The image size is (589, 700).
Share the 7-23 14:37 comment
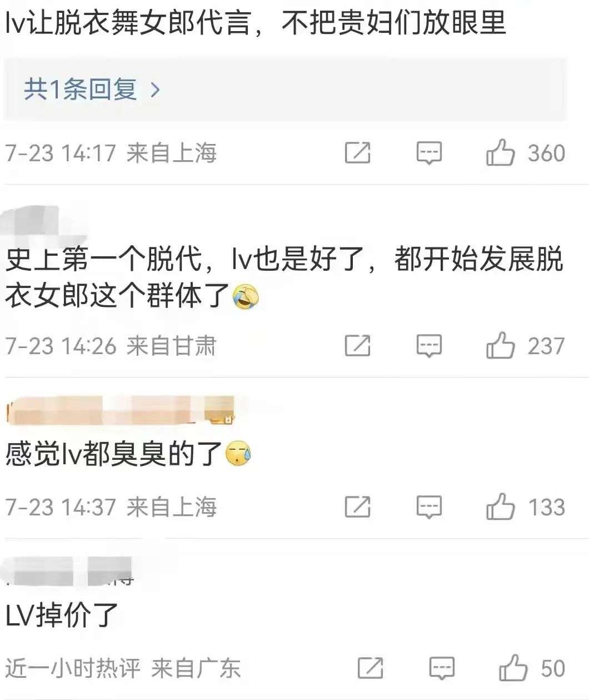(357, 507)
